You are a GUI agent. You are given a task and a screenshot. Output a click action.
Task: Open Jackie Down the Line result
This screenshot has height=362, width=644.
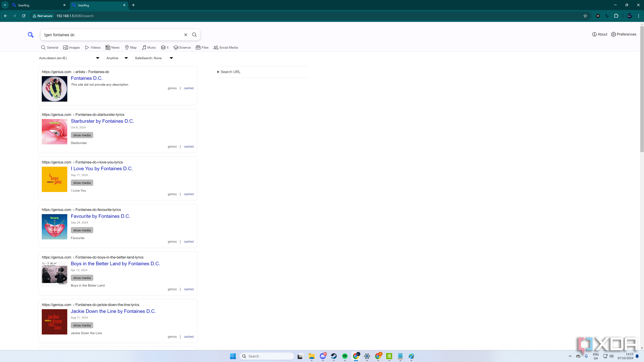[x=113, y=311]
